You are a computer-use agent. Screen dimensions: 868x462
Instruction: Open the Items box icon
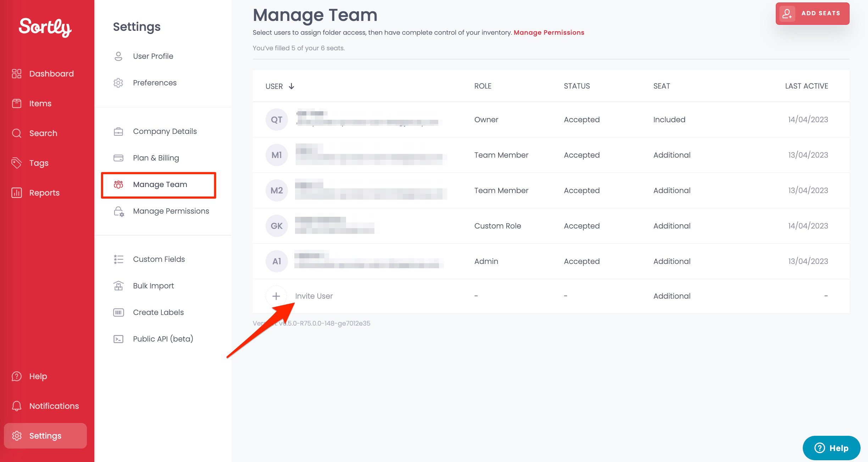17,103
